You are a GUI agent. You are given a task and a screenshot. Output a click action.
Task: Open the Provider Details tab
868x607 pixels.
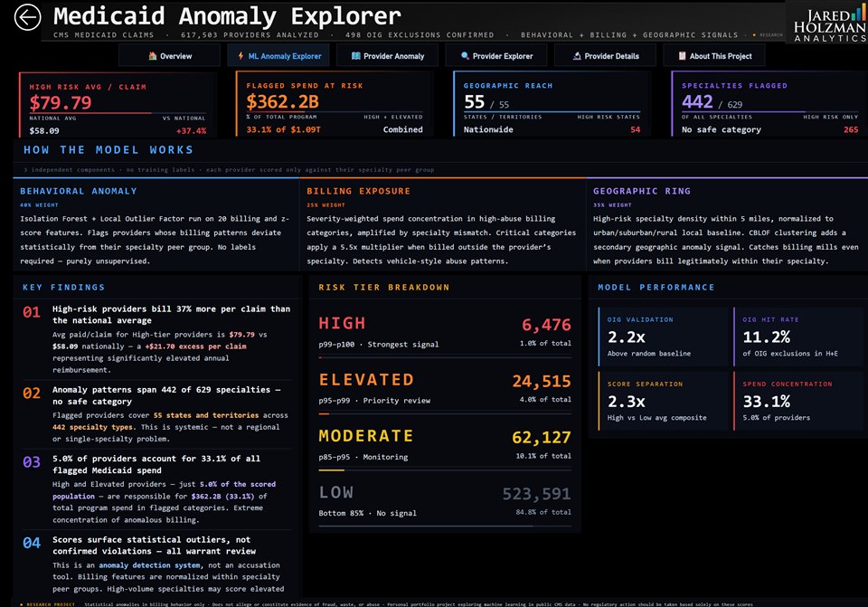pos(605,55)
